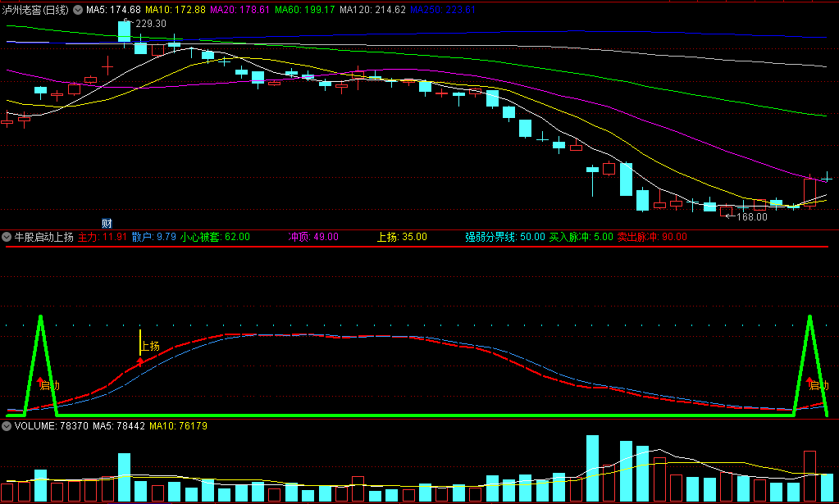Image resolution: width=839 pixels, height=504 pixels.
Task: Click the MA250: 223.61 label
Action: [x=443, y=10]
